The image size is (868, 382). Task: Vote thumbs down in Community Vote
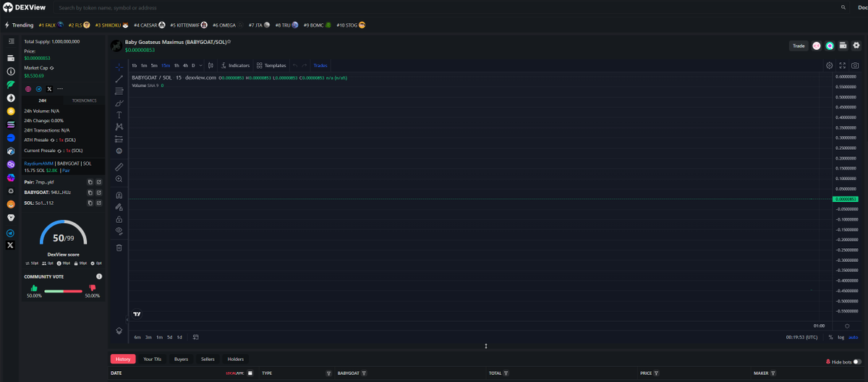click(92, 288)
